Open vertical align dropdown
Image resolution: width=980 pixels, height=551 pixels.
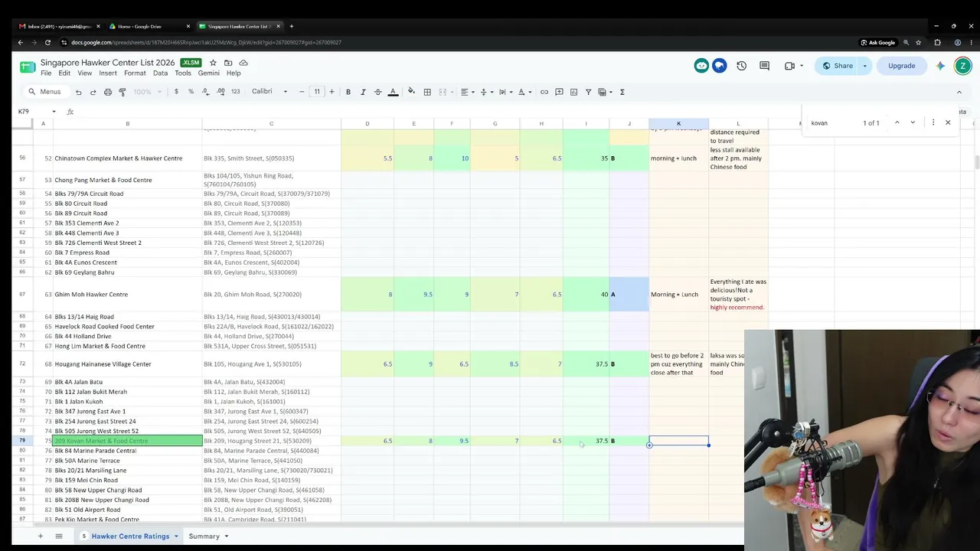(485, 92)
